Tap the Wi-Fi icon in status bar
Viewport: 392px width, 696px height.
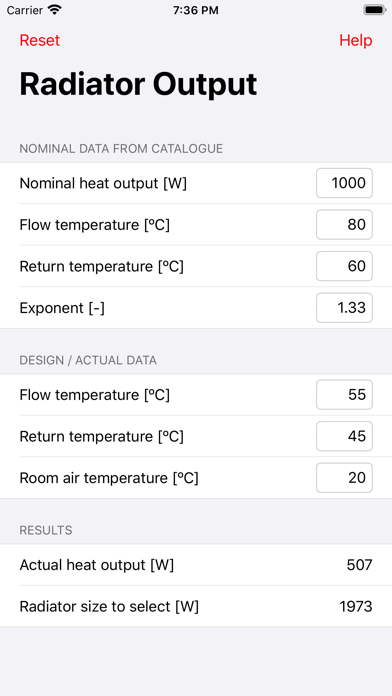55,10
